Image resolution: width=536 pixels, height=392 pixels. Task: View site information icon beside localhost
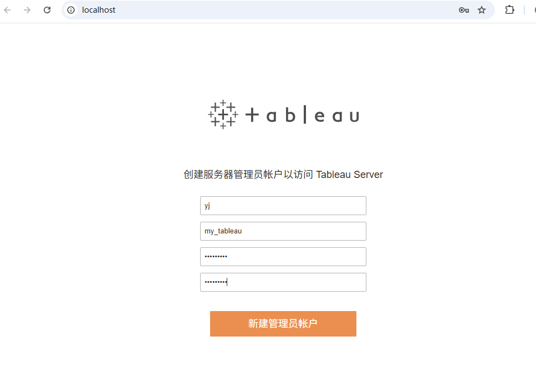[71, 10]
